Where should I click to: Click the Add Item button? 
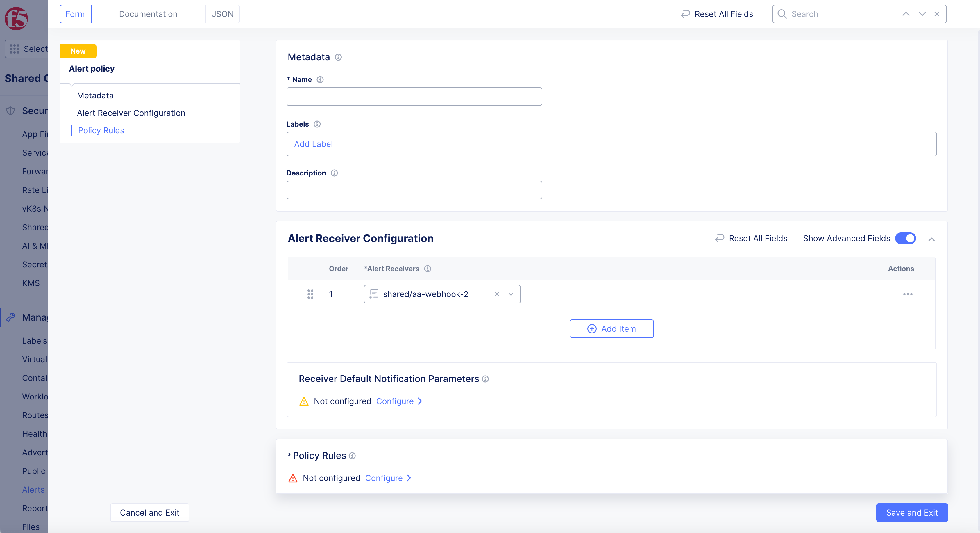(x=611, y=328)
